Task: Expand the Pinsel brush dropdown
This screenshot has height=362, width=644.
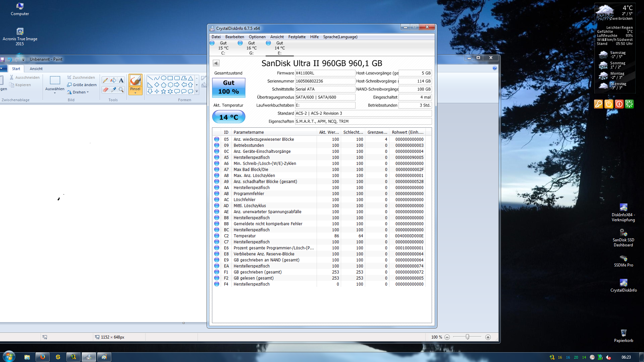Action: [x=135, y=93]
